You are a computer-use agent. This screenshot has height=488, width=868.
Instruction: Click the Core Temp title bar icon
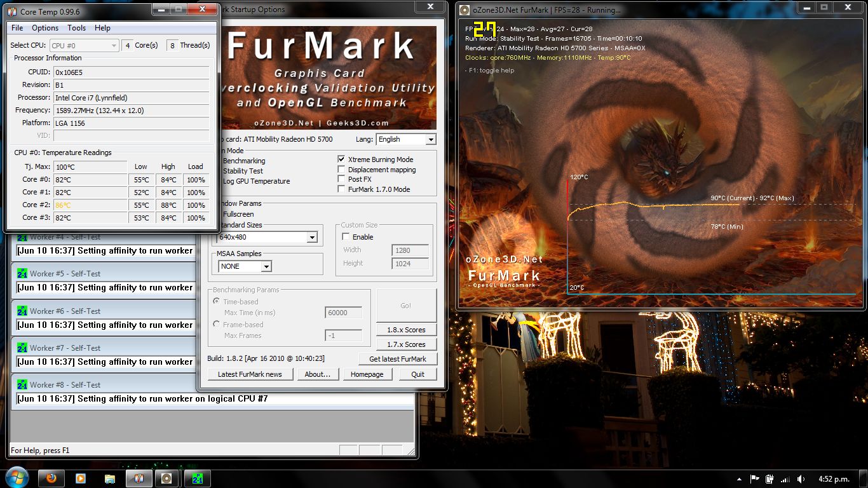[12, 12]
